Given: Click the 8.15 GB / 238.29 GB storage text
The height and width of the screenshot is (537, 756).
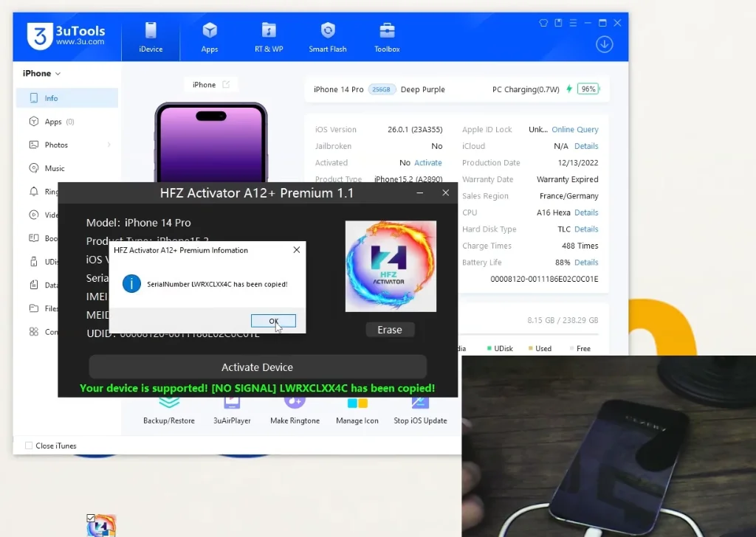Looking at the screenshot, I should 563,320.
